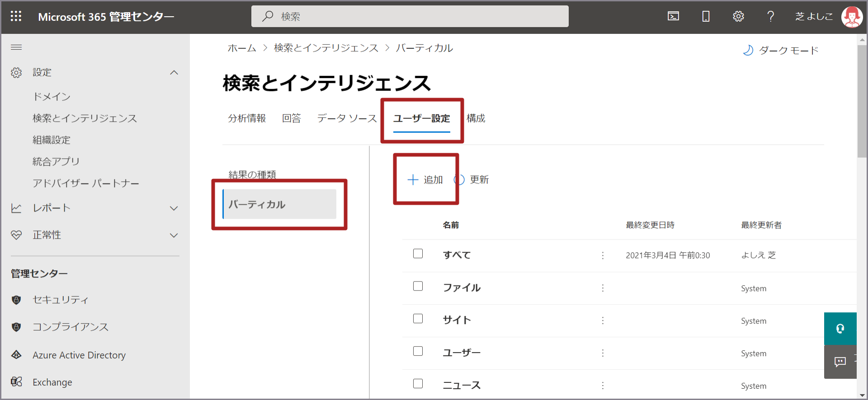Switch to the 回答 tab
Screen dimensions: 868x400
click(292, 118)
